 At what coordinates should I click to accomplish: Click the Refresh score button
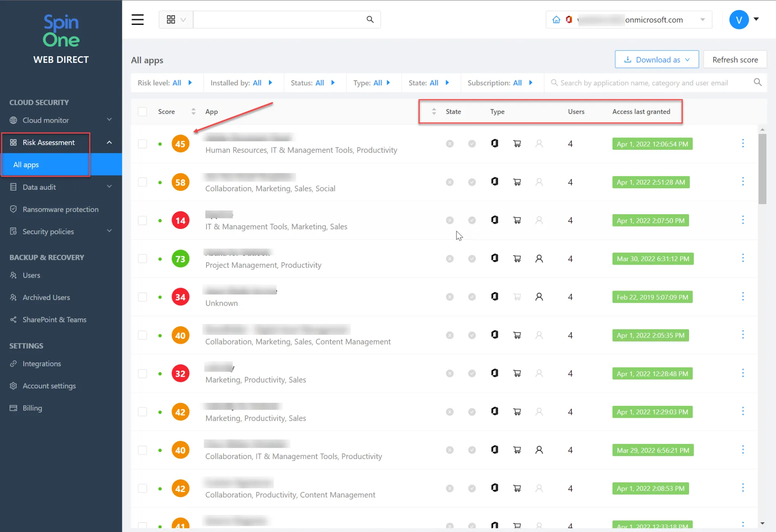735,59
